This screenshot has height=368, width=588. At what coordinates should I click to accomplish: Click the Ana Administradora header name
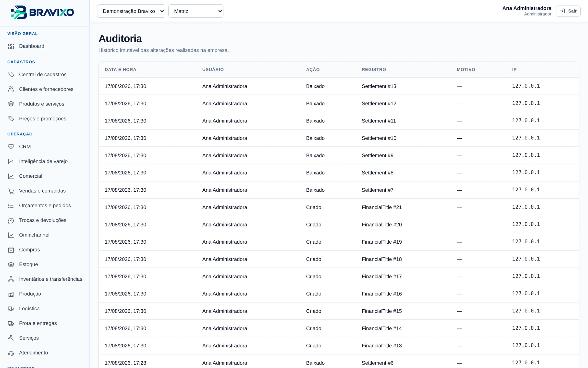tap(527, 8)
